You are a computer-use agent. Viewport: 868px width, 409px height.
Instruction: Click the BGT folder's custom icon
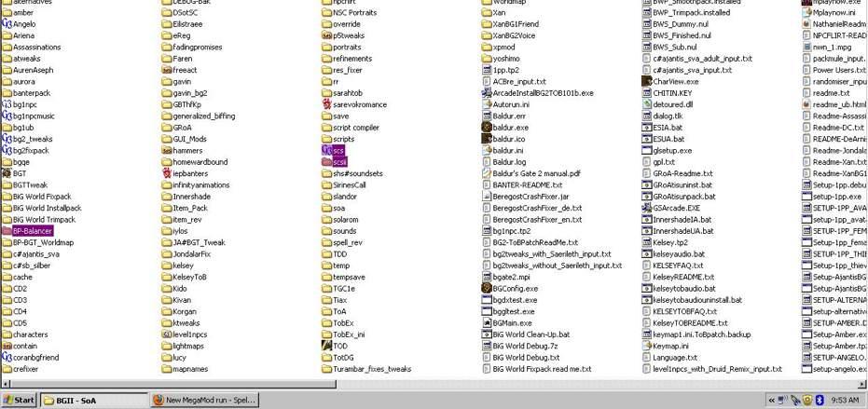(7, 173)
